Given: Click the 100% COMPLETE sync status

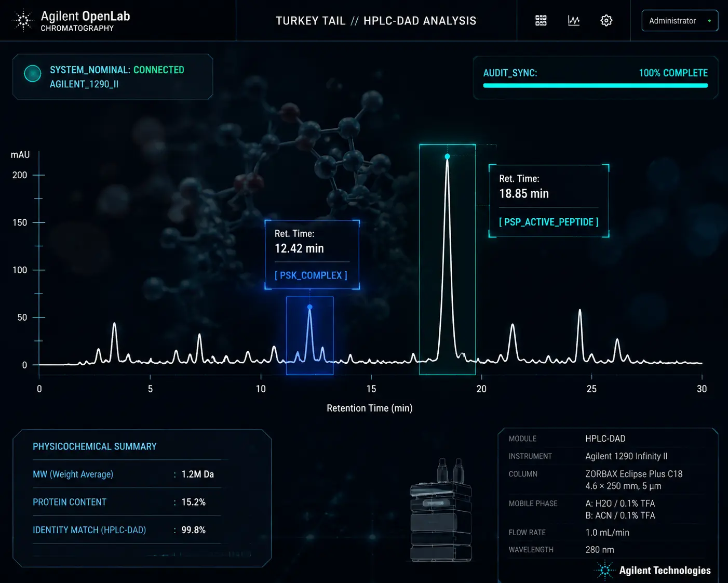Looking at the screenshot, I should coord(673,73).
